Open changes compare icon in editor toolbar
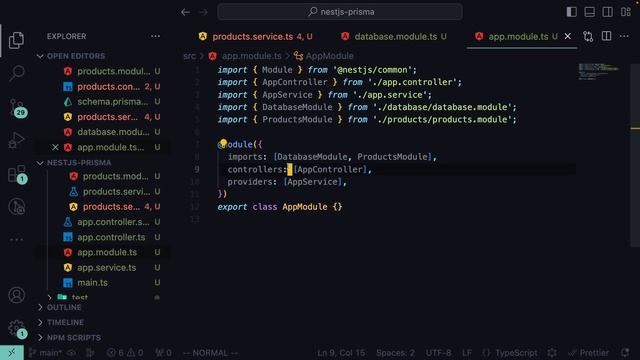 [588, 36]
